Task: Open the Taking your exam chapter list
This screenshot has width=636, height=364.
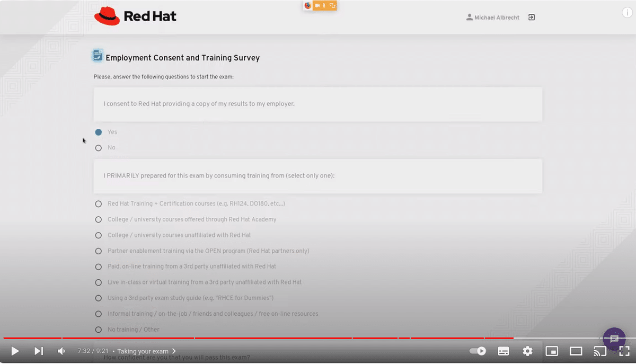Action: (146, 351)
